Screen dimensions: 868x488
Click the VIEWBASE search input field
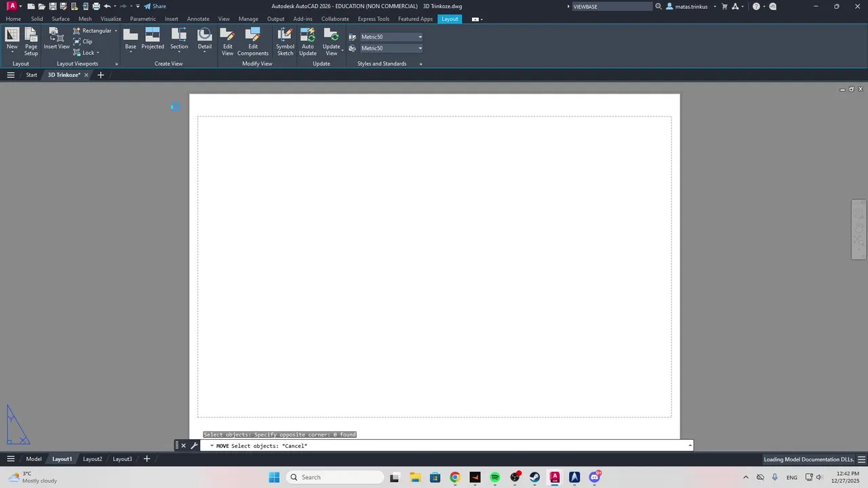click(x=612, y=6)
